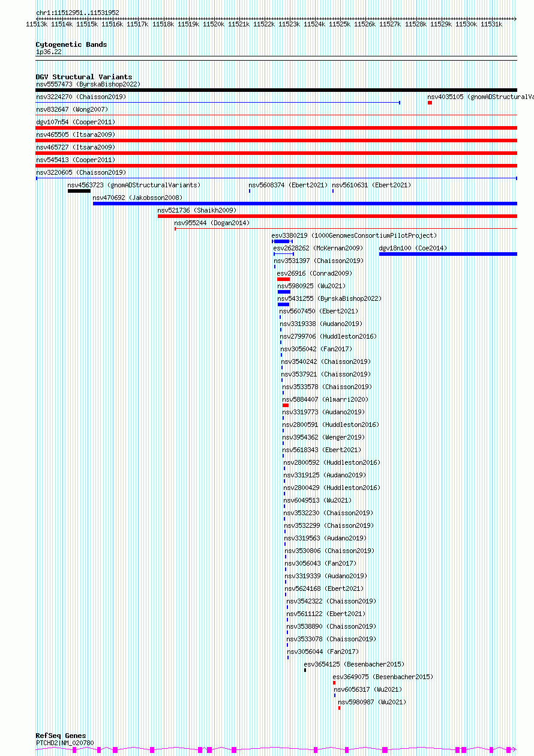Select nsv5611122 (Ebert2021) label
The image size is (534, 756).
pyautogui.click(x=326, y=614)
